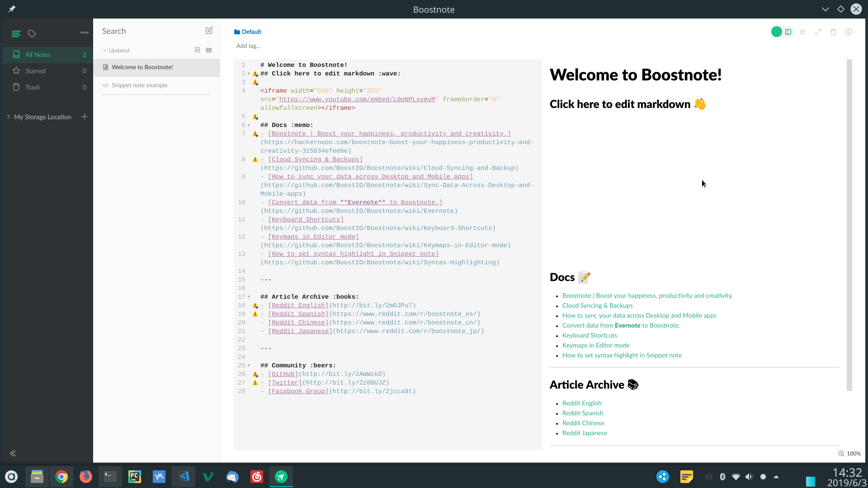The height and width of the screenshot is (488, 868).
Task: Click the Default folder breadcrumb dropdown
Action: (x=249, y=32)
